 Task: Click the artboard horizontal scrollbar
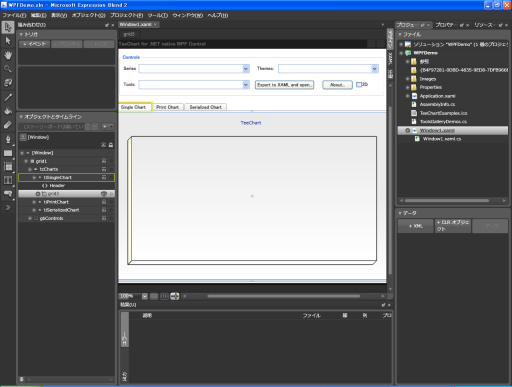283,296
